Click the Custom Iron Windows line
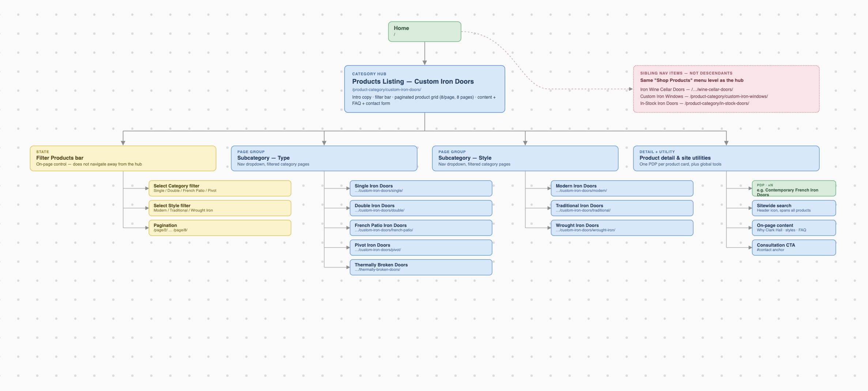 pyautogui.click(x=704, y=96)
